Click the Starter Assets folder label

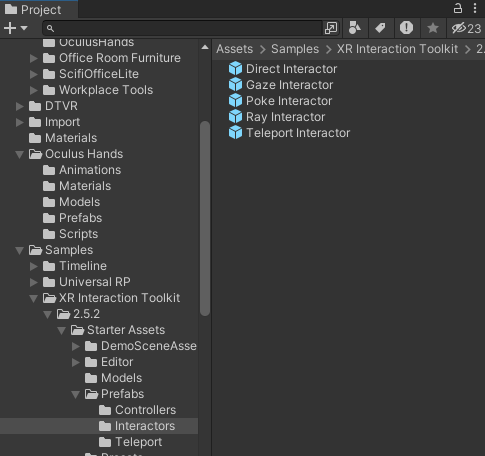126,330
